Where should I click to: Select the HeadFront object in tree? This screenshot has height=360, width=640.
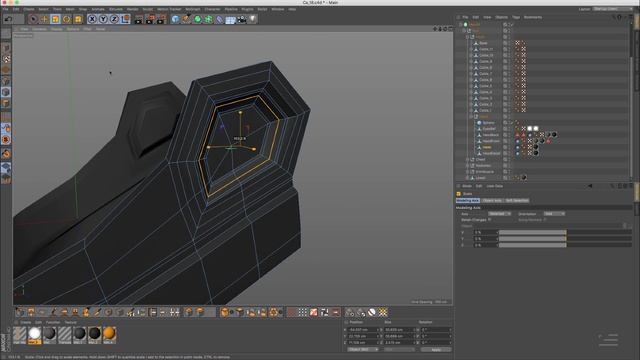(491, 141)
